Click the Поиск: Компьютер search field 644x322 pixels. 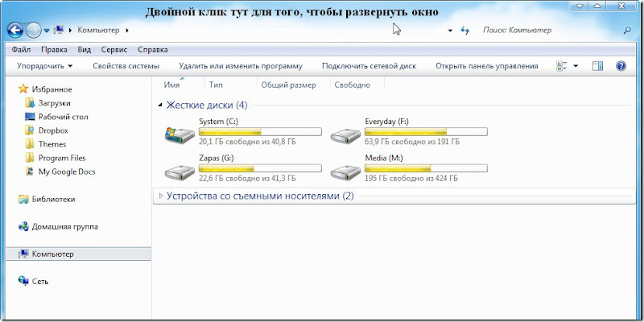point(551,30)
